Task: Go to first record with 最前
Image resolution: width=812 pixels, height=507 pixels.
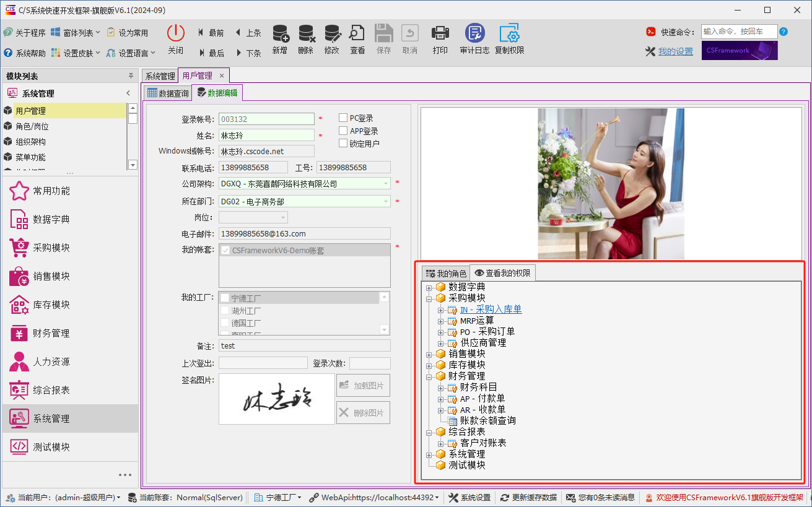Action: pyautogui.click(x=211, y=33)
